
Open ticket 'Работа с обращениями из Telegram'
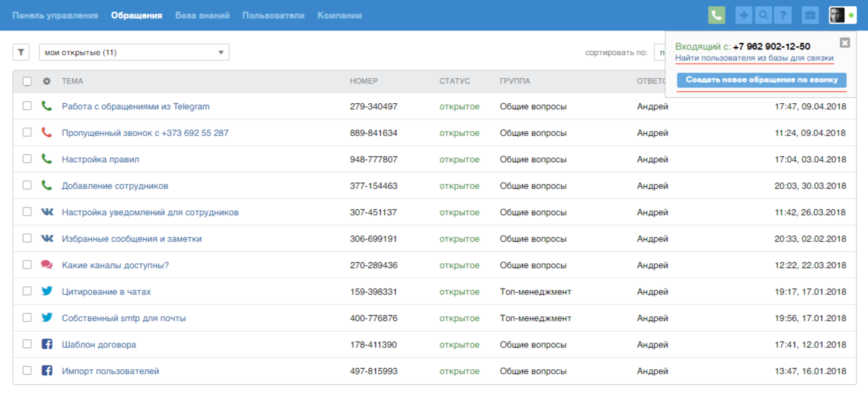[136, 107]
